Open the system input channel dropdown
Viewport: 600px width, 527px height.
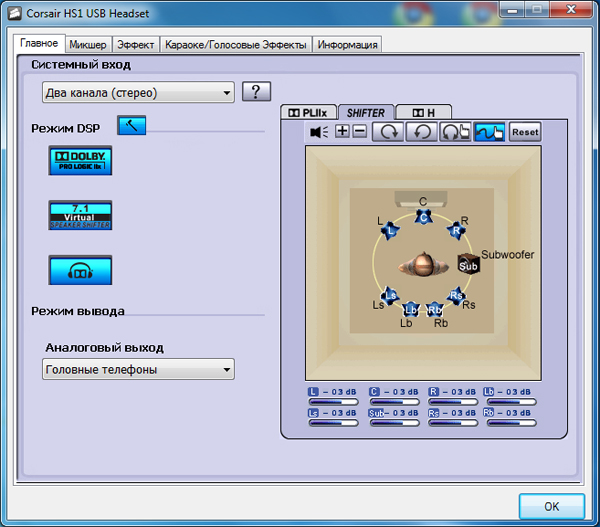coord(138,92)
